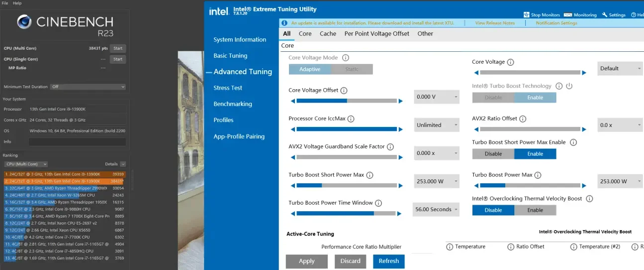The width and height of the screenshot is (644, 270).
Task: Expand the Processor Core IccMax Unlimited dropdown
Action: pos(437,125)
